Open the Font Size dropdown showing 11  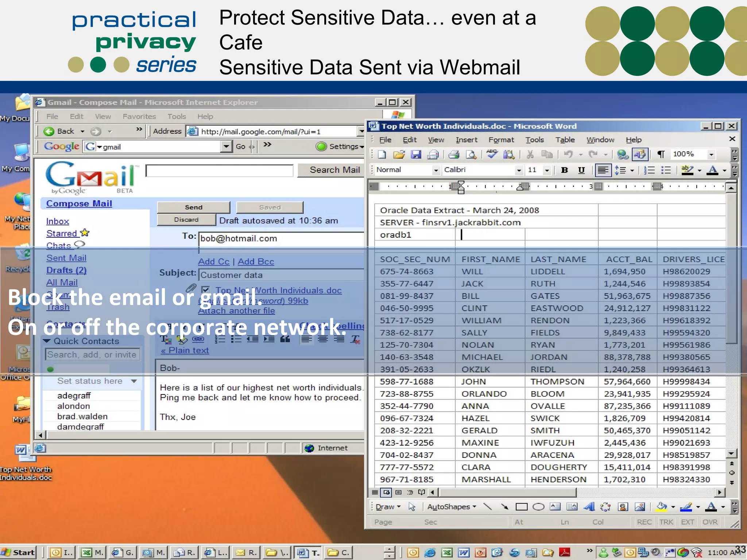click(x=546, y=170)
